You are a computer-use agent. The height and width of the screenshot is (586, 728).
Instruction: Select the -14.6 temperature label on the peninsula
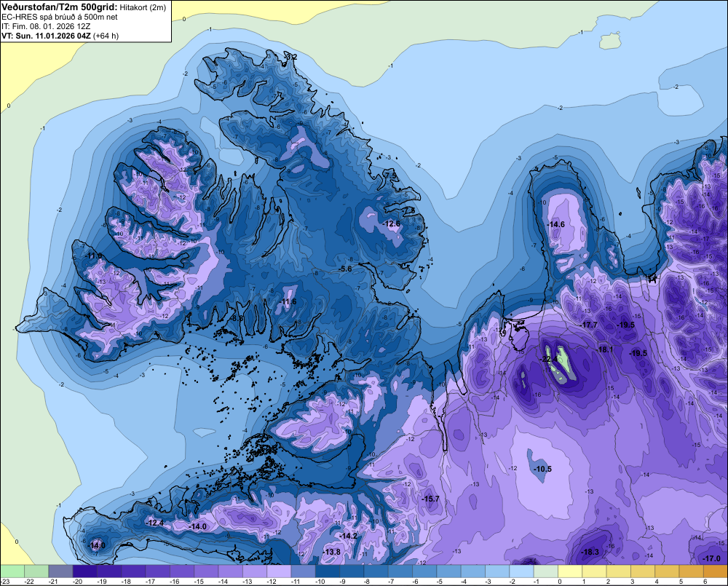pos(555,224)
